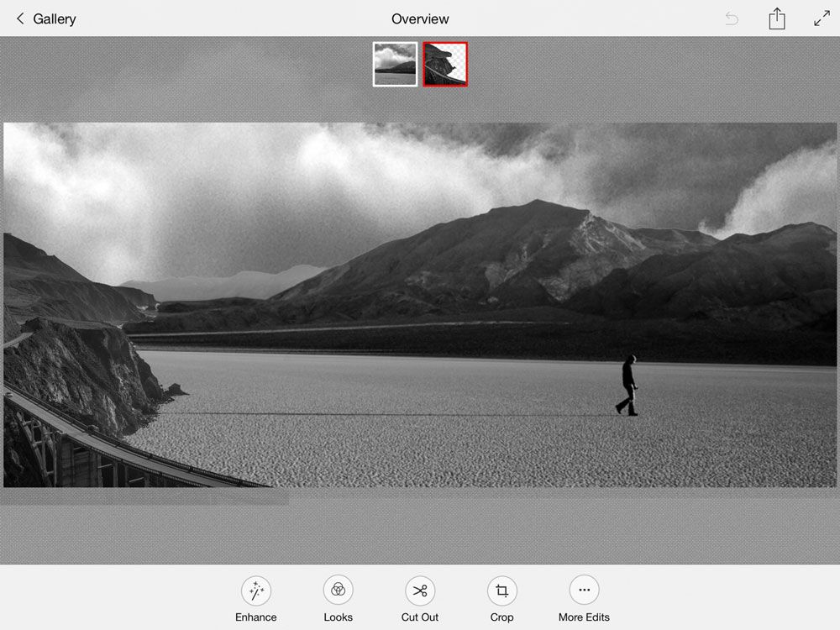This screenshot has width=840, height=630.
Task: Open the Looks filters icon
Action: pyautogui.click(x=338, y=591)
